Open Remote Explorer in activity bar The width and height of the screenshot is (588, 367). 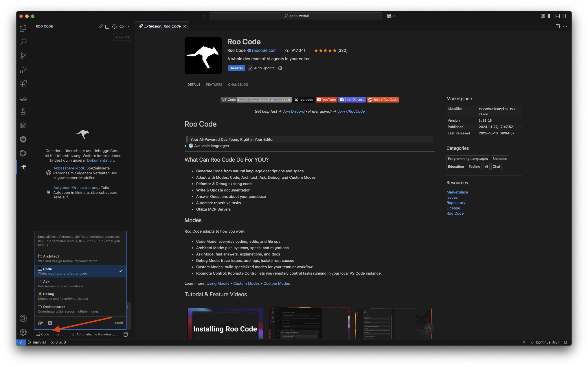[23, 98]
